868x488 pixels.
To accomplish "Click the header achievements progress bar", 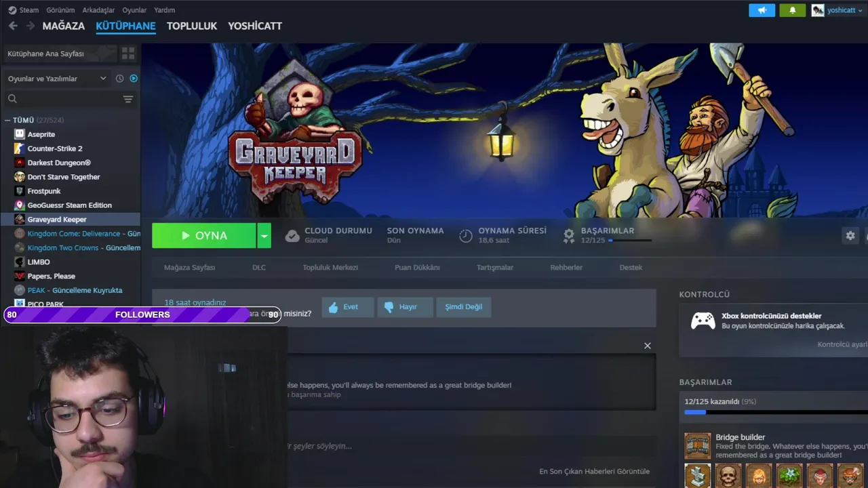I will pyautogui.click(x=630, y=241).
